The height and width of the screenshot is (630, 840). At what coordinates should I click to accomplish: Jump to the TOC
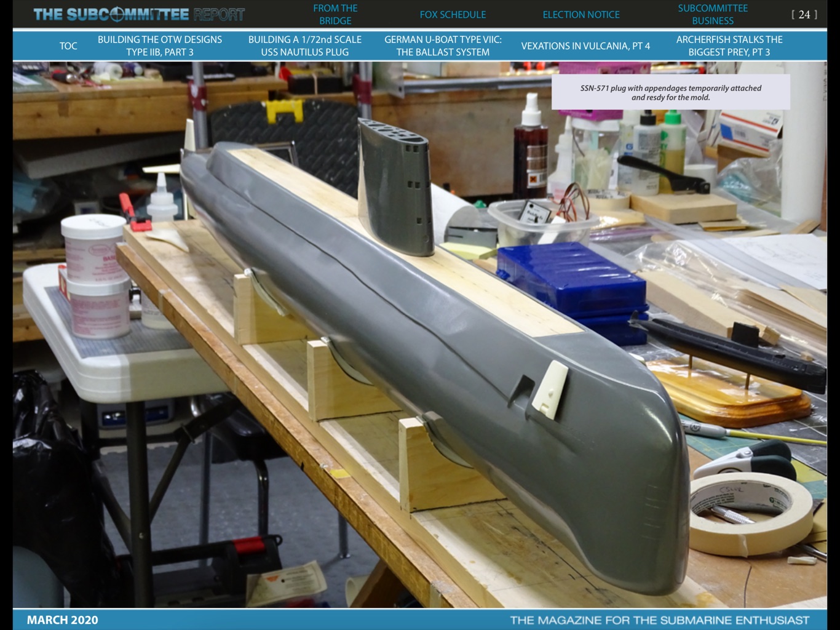click(x=68, y=46)
